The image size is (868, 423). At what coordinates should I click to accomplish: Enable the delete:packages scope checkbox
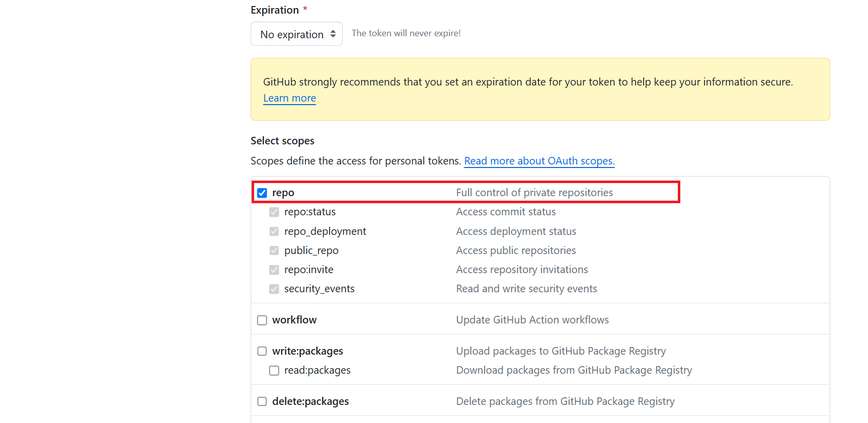click(262, 401)
